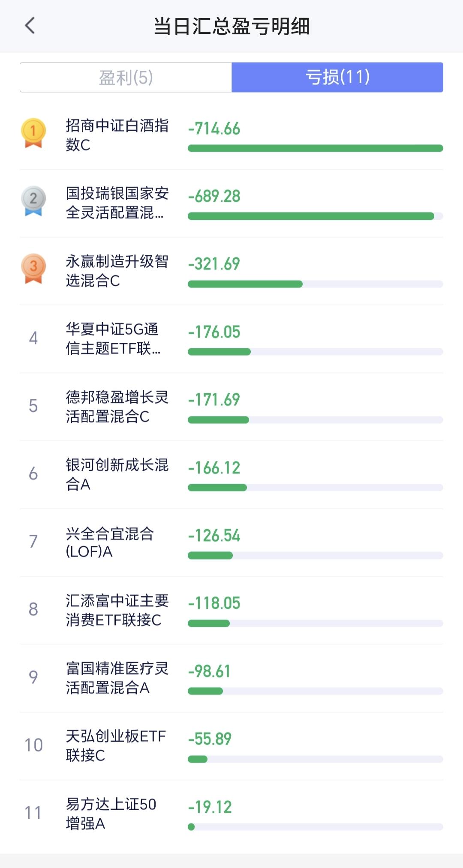This screenshot has height=868, width=463.
Task: Click the gold rank 1 medal icon
Action: click(x=33, y=133)
